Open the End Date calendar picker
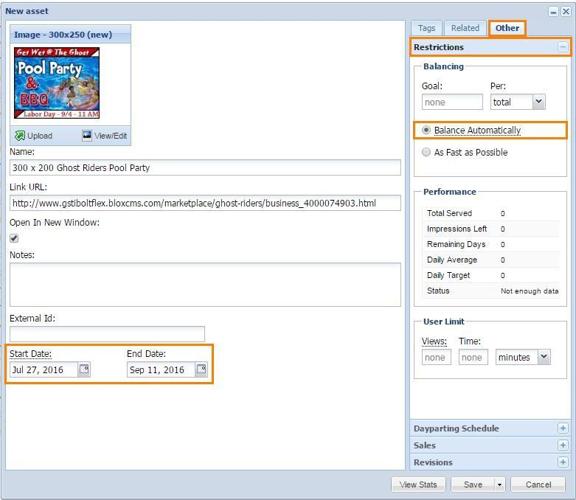Viewport: 576px width, 500px height. coord(201,369)
